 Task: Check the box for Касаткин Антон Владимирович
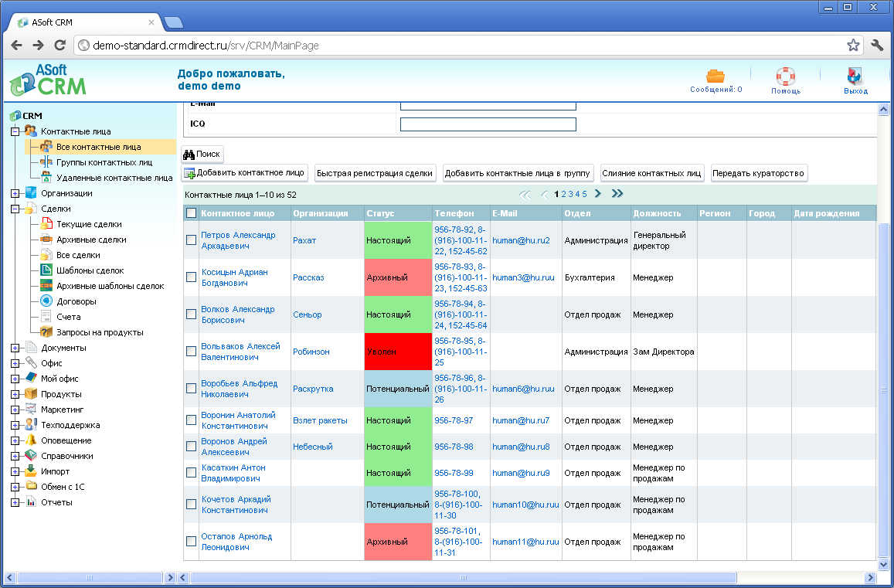click(191, 473)
